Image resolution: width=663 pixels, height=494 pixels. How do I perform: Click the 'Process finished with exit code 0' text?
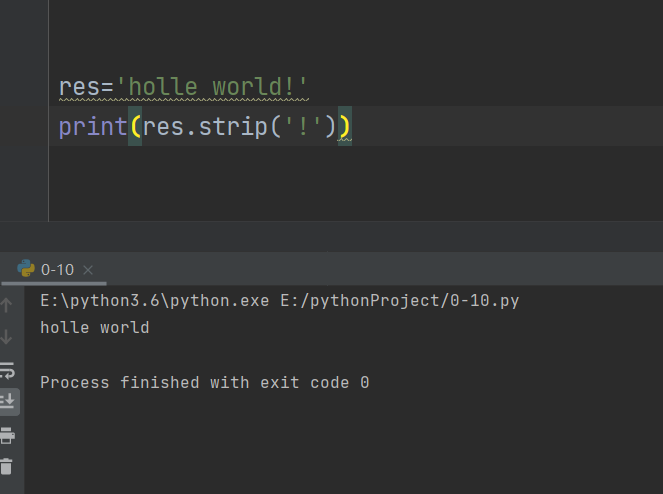pyautogui.click(x=204, y=382)
